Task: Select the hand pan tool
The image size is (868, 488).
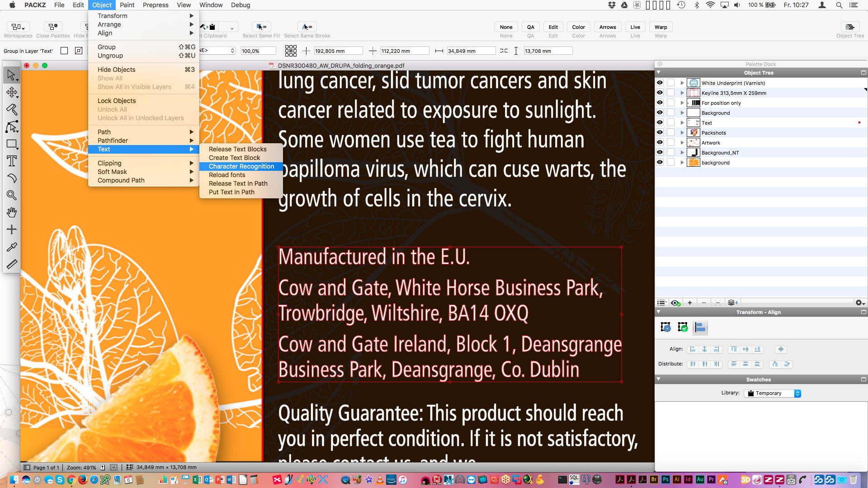Action: [11, 212]
